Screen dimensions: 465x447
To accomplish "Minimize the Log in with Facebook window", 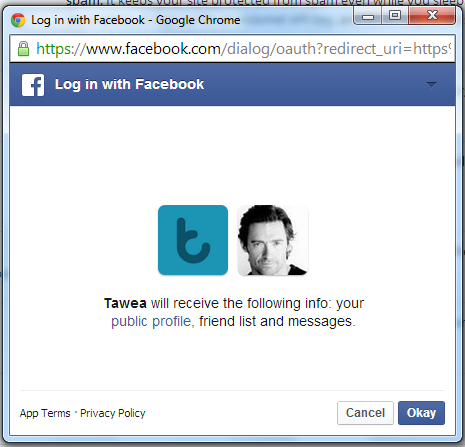I will (368, 16).
